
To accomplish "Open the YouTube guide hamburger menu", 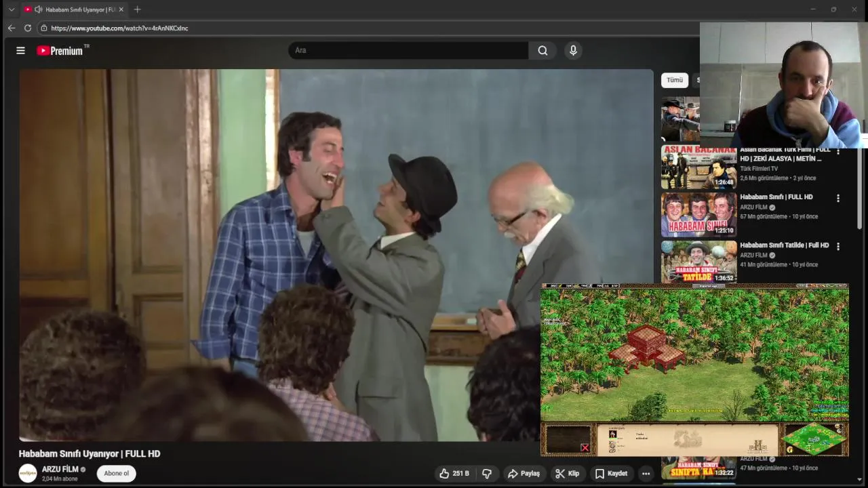I will [20, 50].
